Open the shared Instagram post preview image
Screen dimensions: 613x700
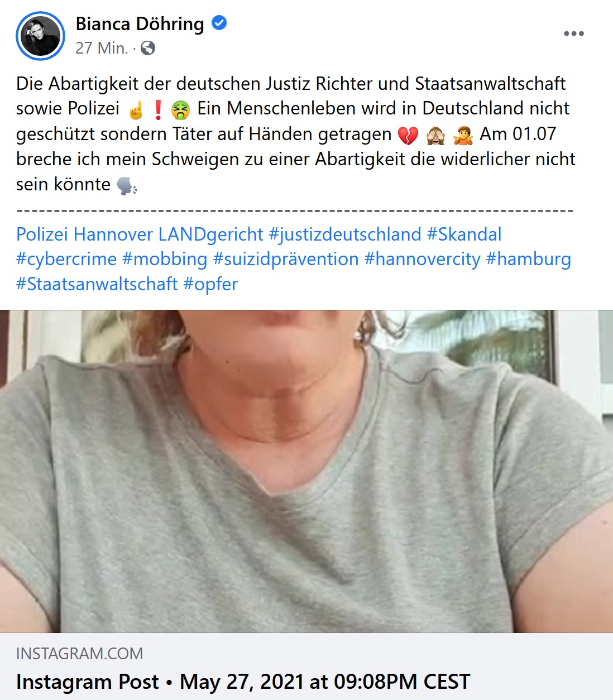click(306, 471)
